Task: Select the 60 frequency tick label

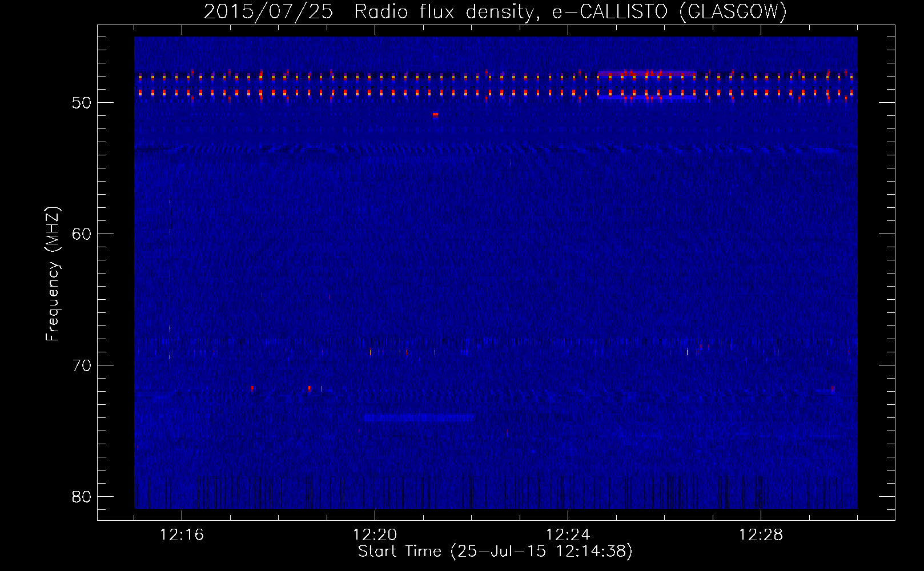Action: [82, 234]
